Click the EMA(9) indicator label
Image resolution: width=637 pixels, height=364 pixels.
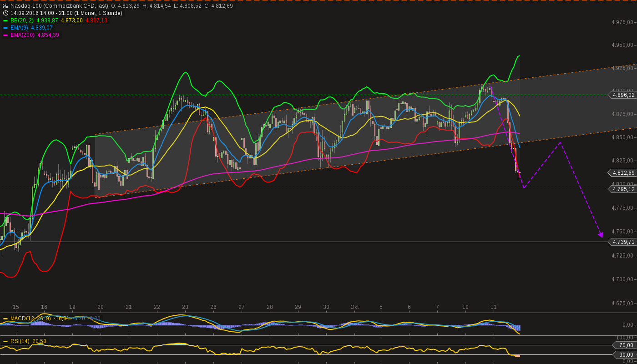click(x=20, y=28)
